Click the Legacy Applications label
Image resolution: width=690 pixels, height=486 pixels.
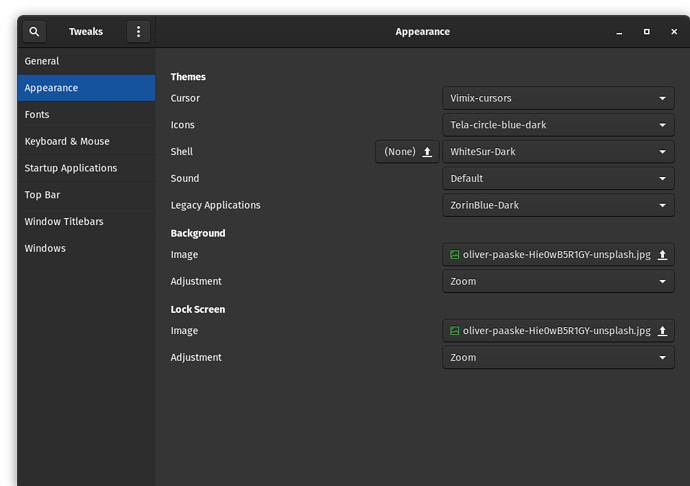point(216,206)
